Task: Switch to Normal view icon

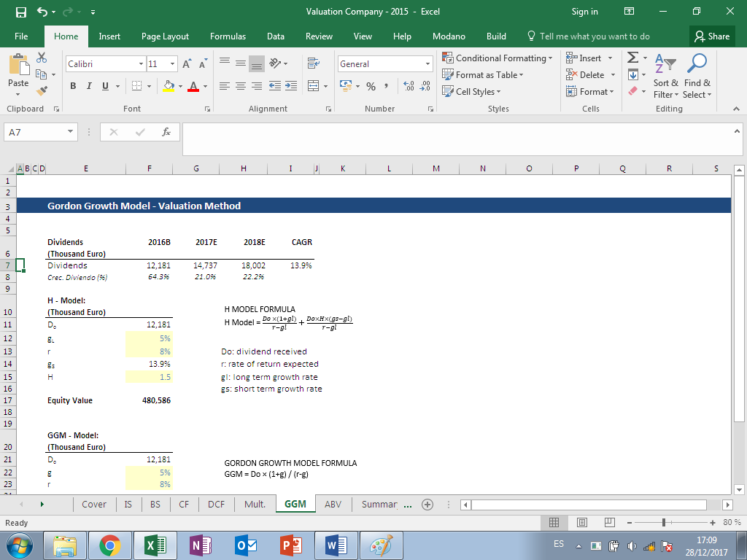Action: click(x=554, y=522)
